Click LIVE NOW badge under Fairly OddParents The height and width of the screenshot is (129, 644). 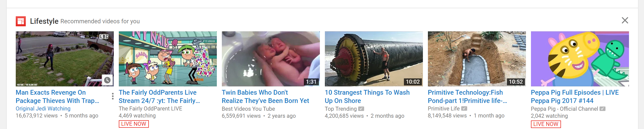134,124
